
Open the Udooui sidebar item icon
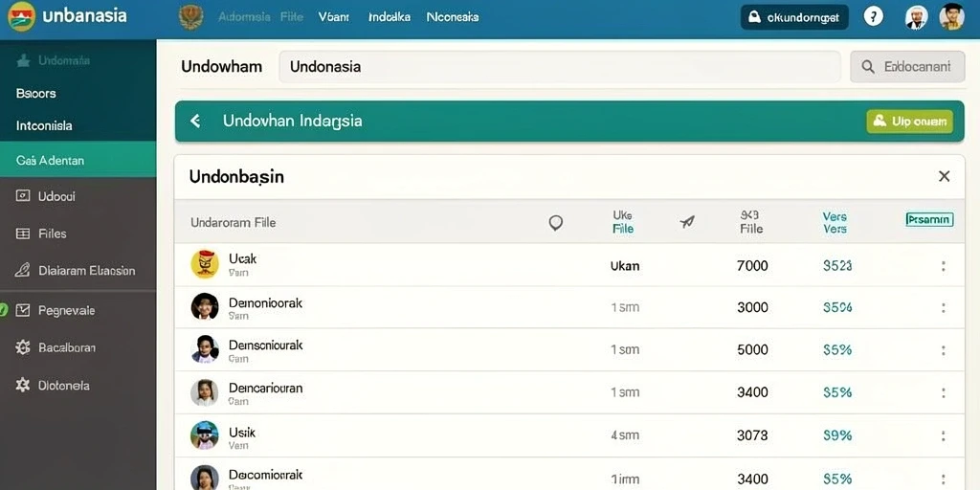point(23,196)
